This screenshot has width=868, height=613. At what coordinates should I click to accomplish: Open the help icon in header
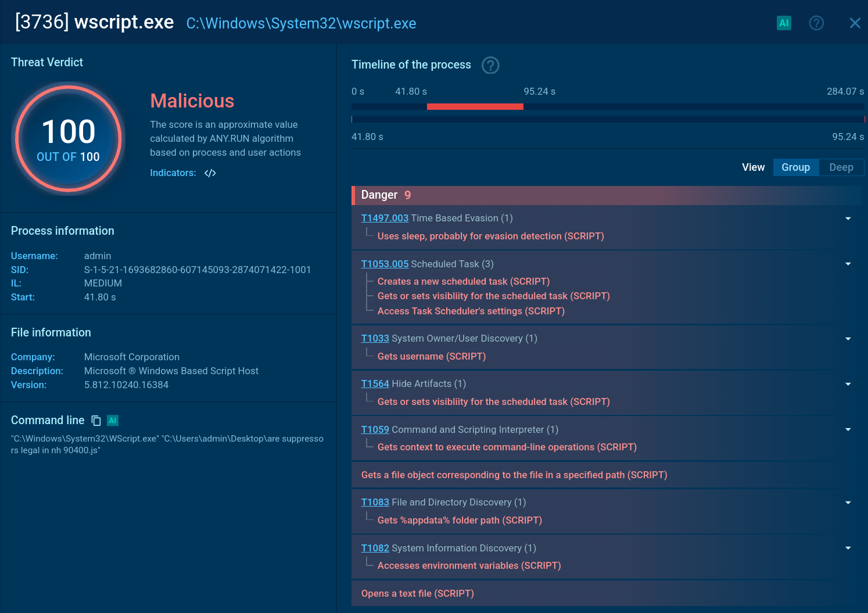pos(816,23)
